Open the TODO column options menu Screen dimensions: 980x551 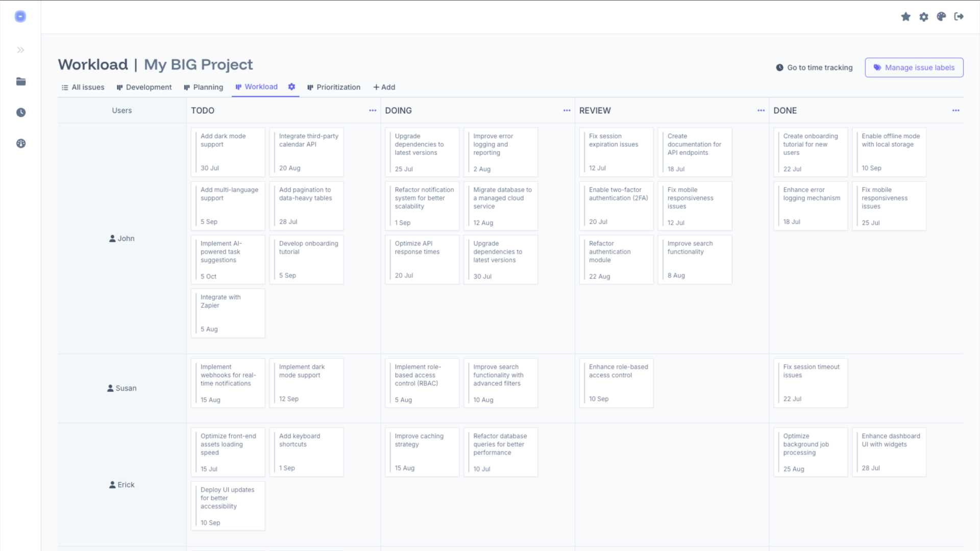click(372, 110)
